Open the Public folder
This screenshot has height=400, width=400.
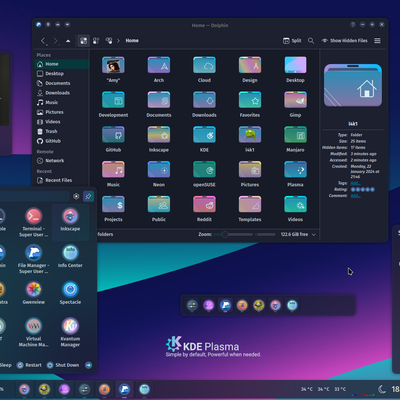coord(159,209)
